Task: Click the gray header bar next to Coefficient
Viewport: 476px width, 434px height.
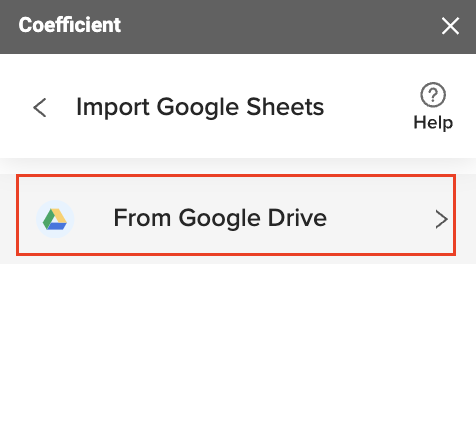Action: click(280, 26)
